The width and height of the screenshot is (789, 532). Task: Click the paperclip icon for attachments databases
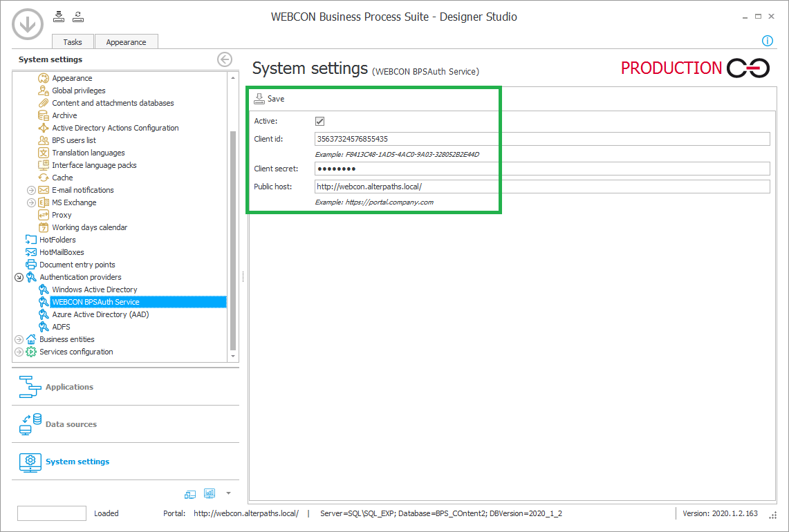coord(44,103)
